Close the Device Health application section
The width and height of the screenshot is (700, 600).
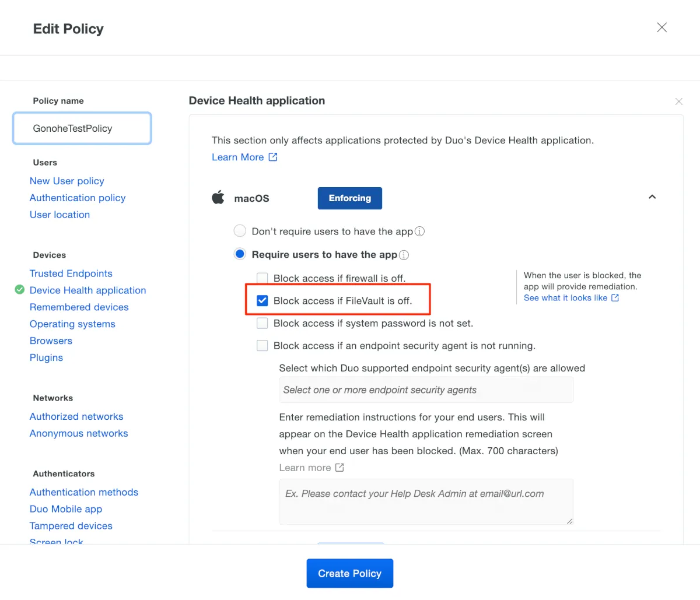click(x=678, y=101)
